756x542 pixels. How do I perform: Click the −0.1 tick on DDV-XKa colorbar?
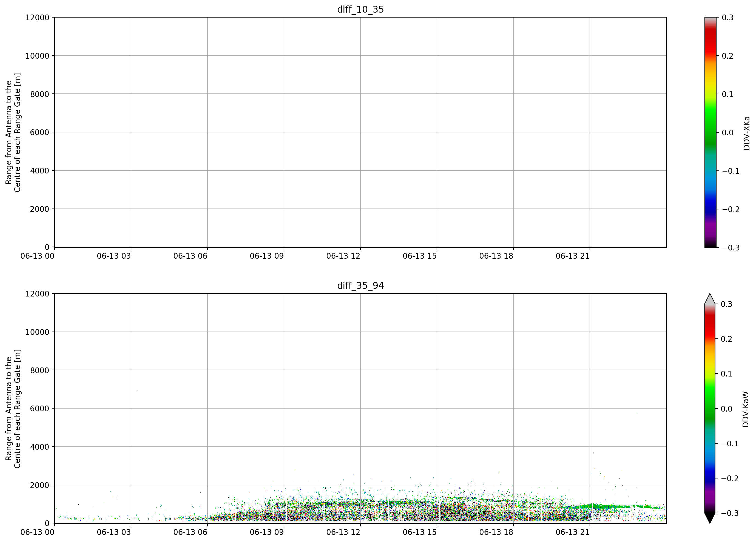click(731, 171)
